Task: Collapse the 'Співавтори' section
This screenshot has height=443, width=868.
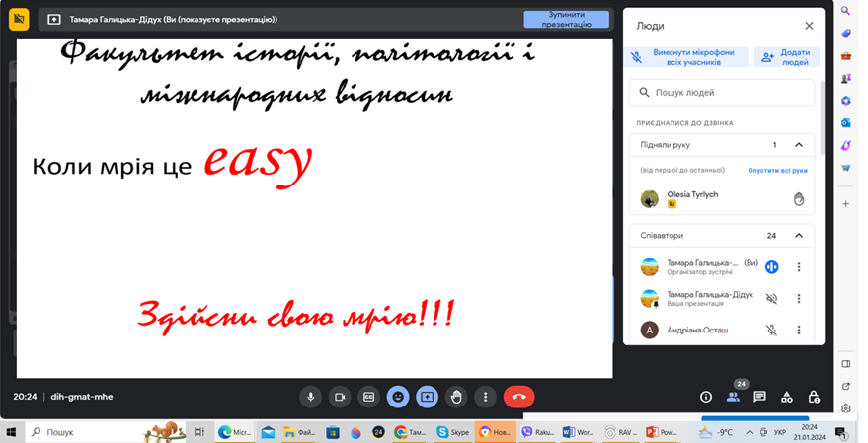Action: (799, 236)
